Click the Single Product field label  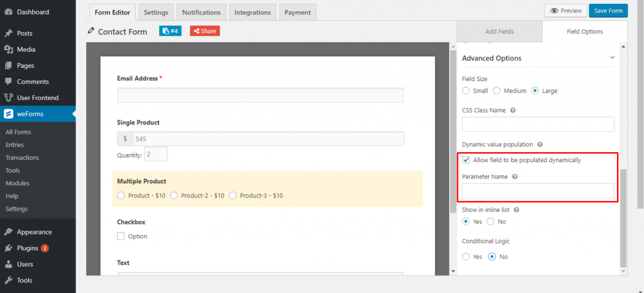(138, 122)
